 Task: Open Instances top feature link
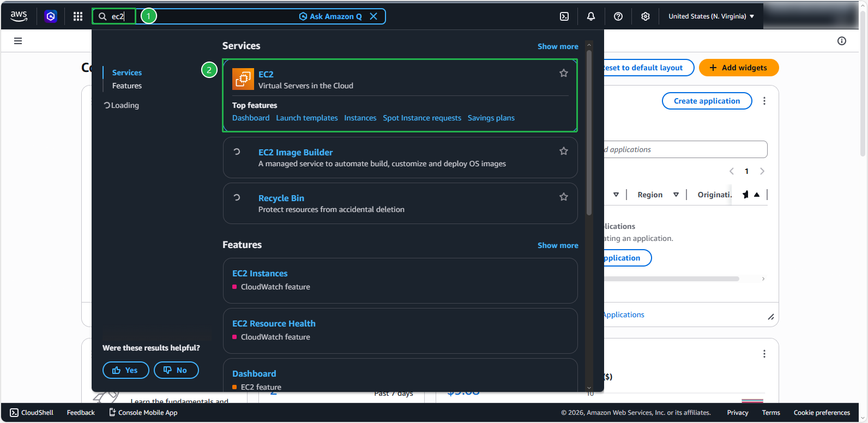click(360, 118)
